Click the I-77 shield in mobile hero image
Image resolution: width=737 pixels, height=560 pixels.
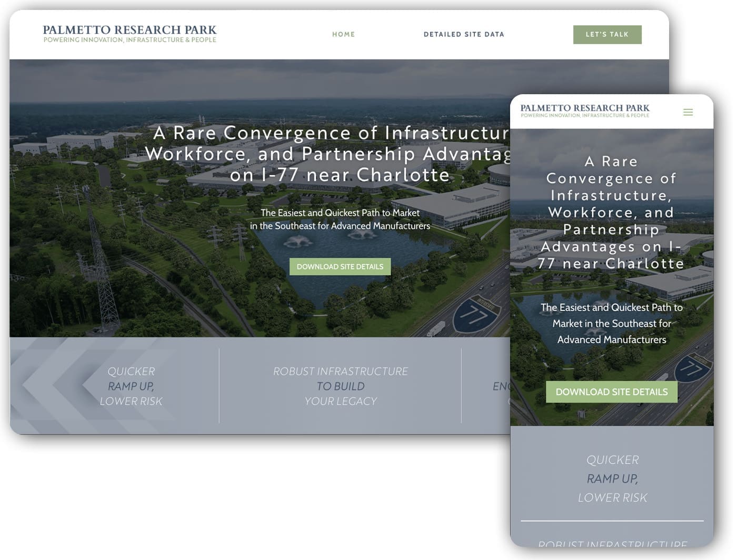pyautogui.click(x=693, y=368)
